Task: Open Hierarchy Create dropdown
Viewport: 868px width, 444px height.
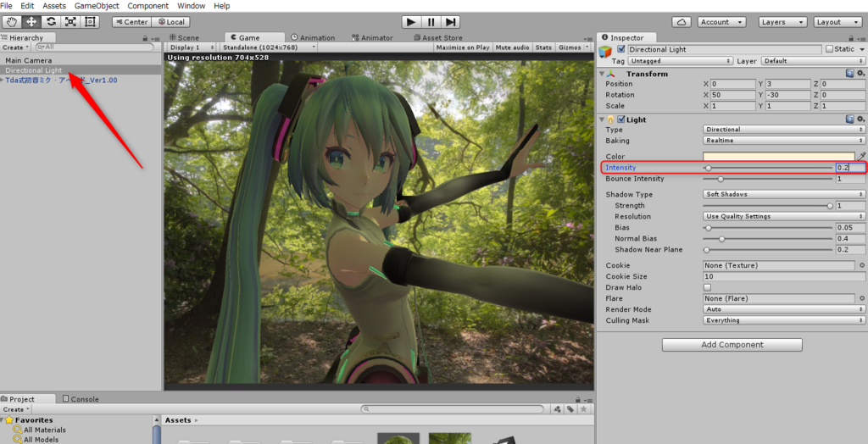Action: [14, 47]
